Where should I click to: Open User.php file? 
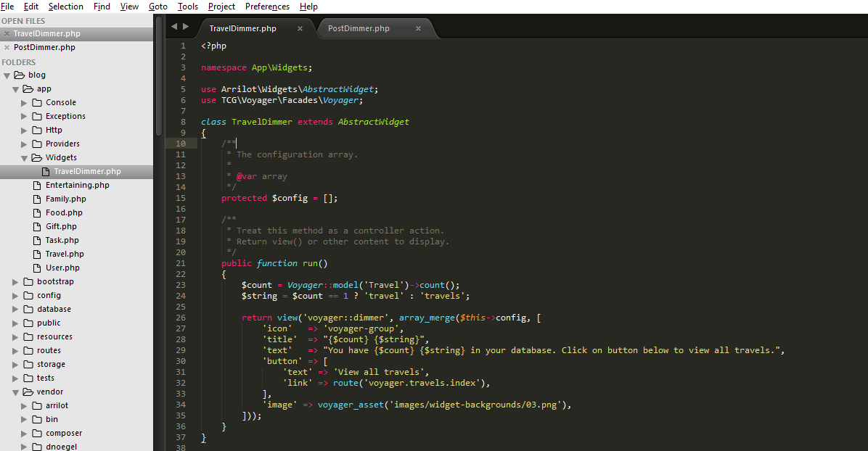(x=62, y=268)
